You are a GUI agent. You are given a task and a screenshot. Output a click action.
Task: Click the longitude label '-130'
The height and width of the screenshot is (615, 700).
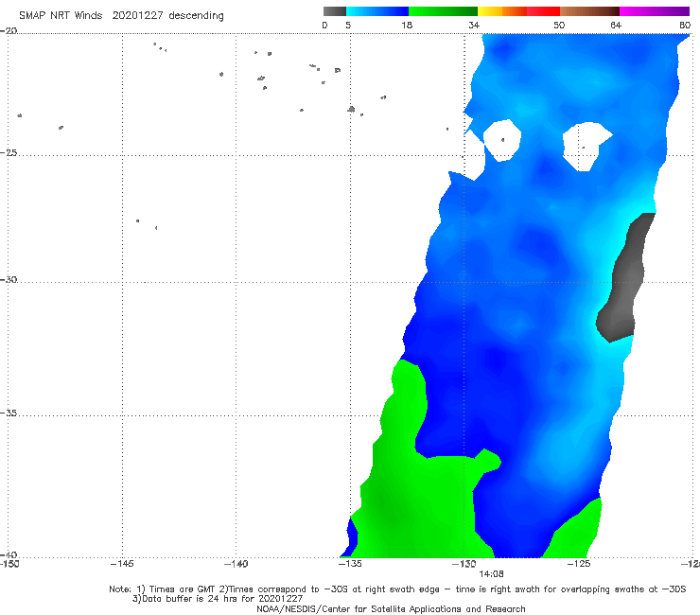click(x=464, y=564)
